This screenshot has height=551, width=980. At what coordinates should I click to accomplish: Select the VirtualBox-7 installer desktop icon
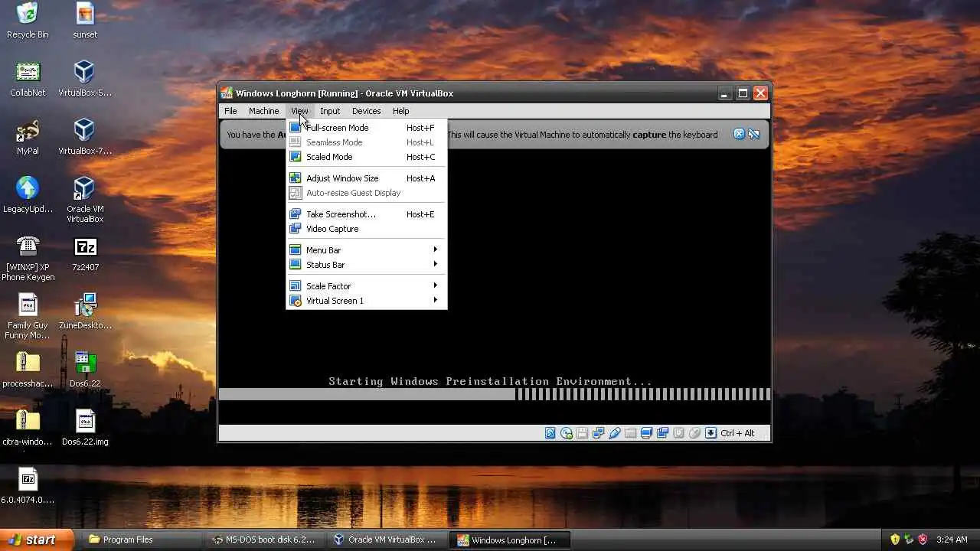[x=85, y=137]
